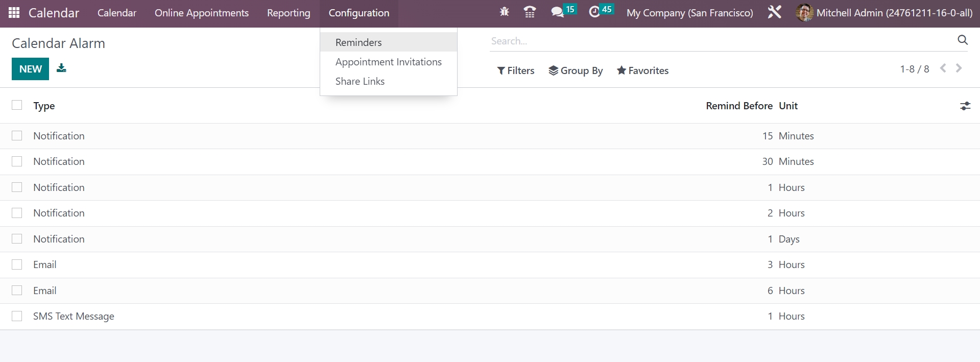Image resolution: width=980 pixels, height=362 pixels.
Task: Click the NEW button
Action: [30, 69]
